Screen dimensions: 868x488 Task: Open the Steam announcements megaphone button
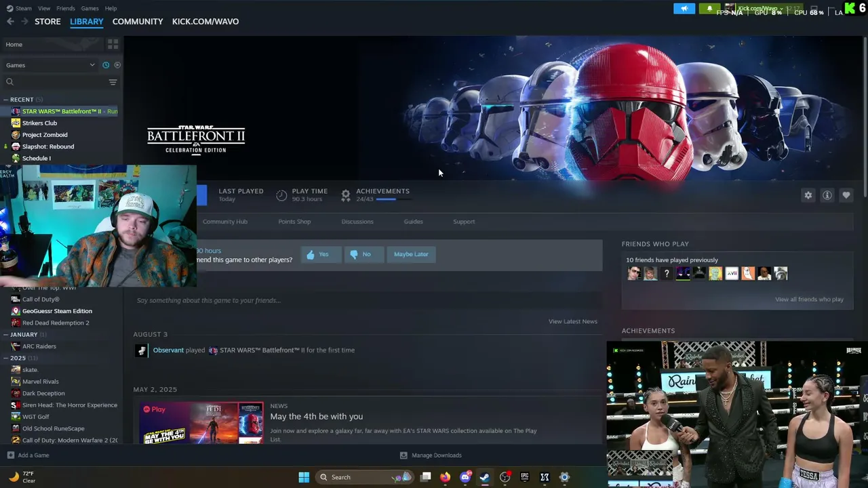pyautogui.click(x=684, y=9)
